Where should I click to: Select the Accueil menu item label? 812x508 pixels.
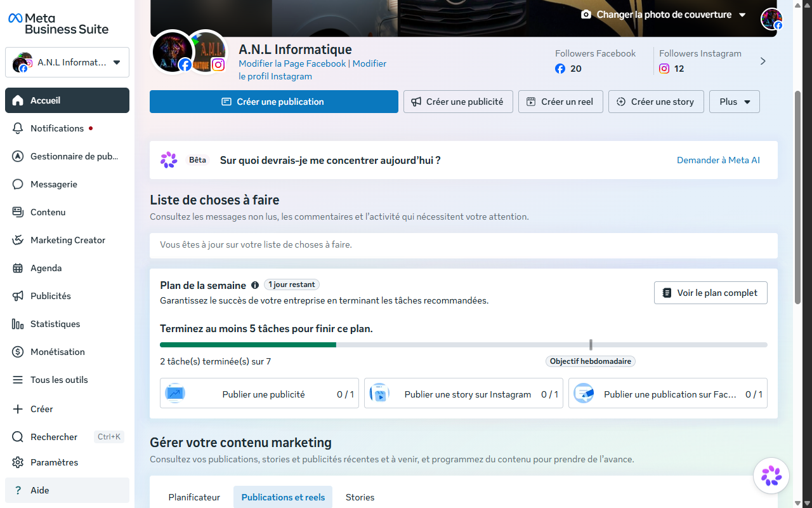[46, 100]
